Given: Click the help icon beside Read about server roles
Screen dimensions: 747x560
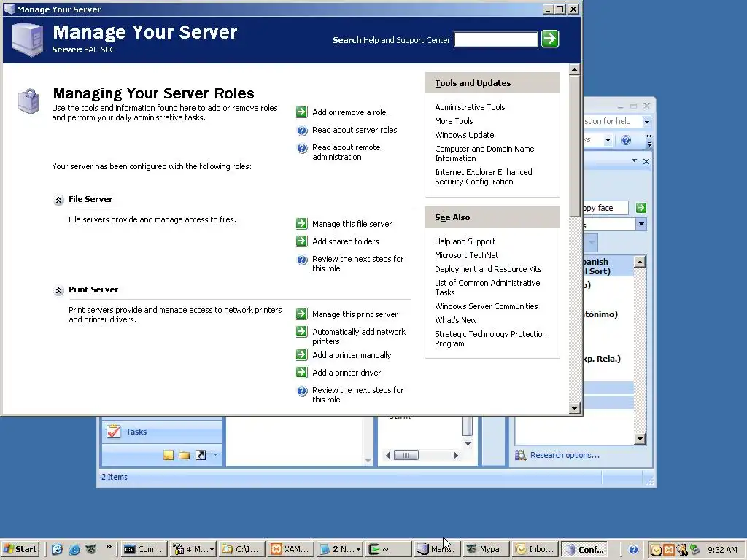Looking at the screenshot, I should pos(302,131).
